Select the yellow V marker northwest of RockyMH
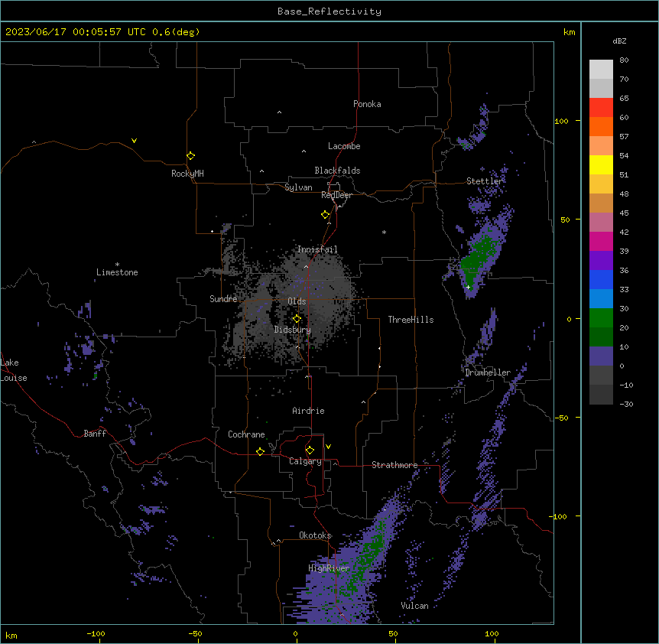 pyautogui.click(x=134, y=141)
